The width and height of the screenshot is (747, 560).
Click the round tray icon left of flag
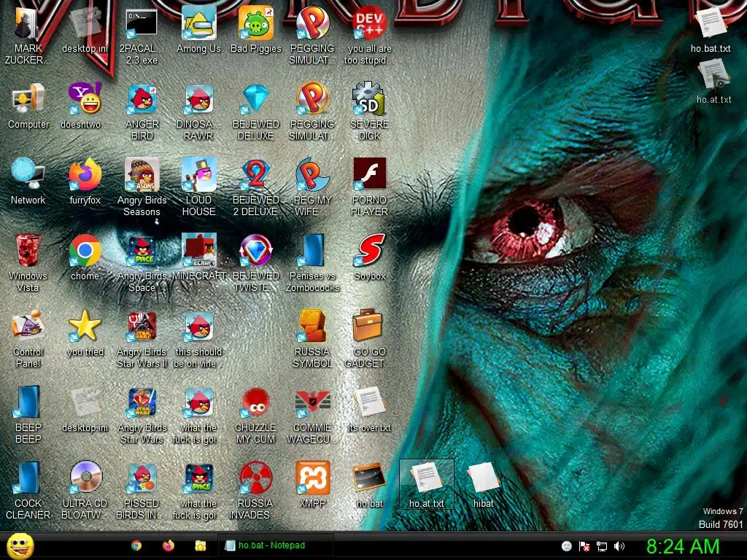(566, 546)
